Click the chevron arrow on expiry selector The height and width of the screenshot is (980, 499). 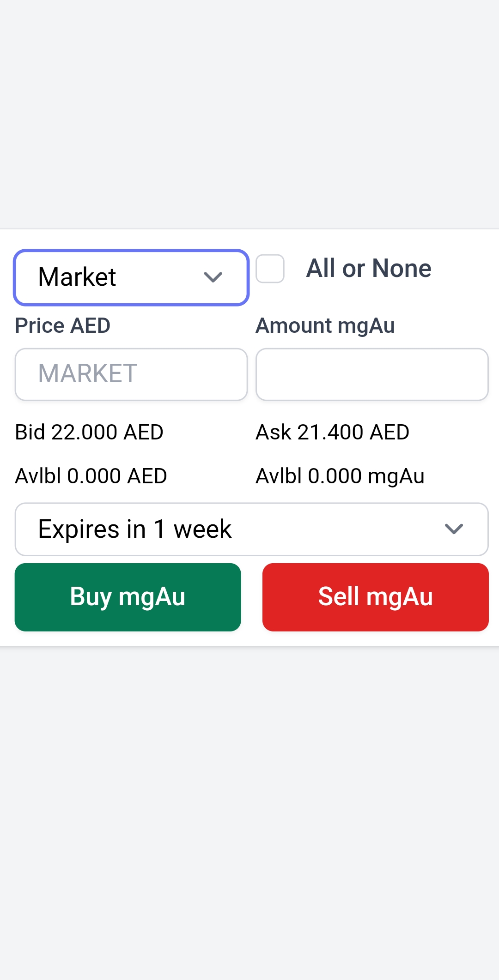pyautogui.click(x=454, y=529)
